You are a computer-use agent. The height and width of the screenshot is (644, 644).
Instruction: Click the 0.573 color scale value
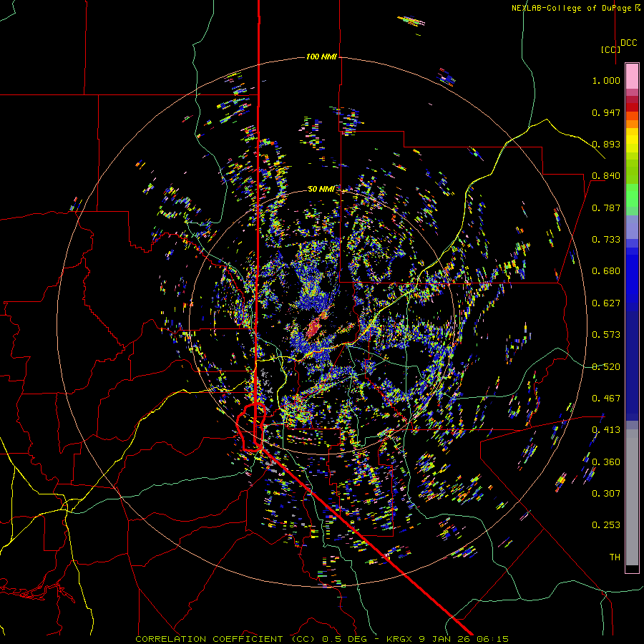pyautogui.click(x=606, y=335)
